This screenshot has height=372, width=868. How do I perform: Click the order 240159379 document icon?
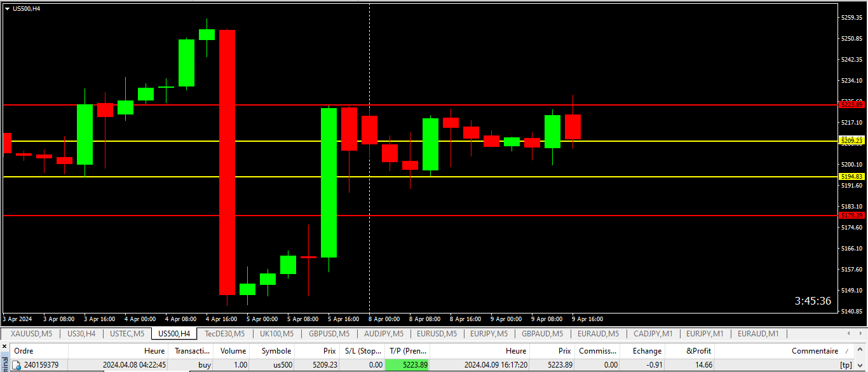tap(17, 365)
